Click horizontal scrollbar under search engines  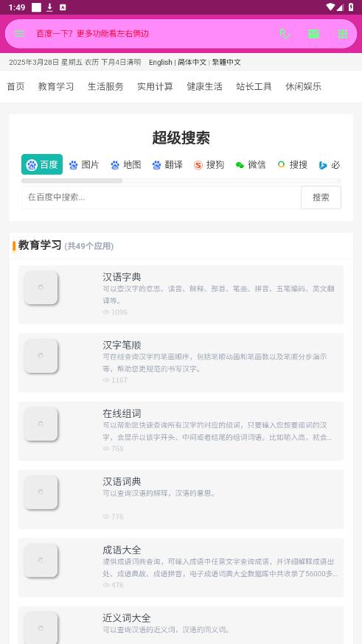click(x=181, y=181)
